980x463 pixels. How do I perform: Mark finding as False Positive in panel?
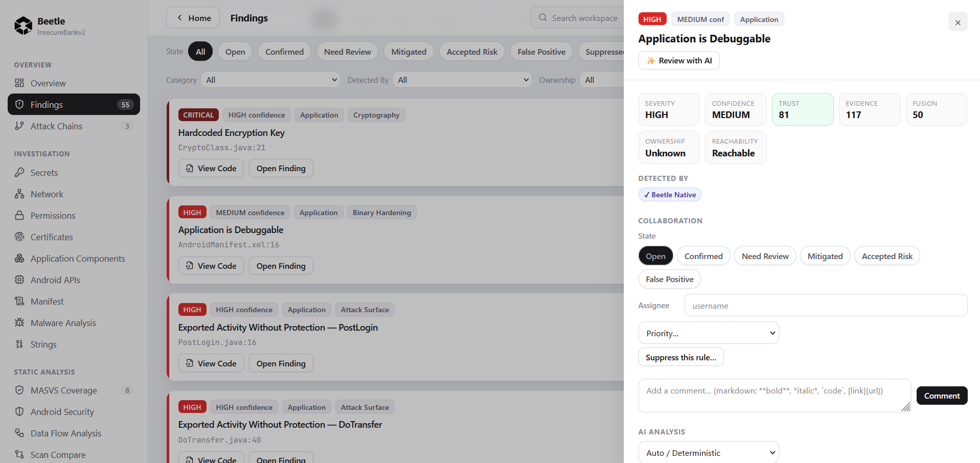(x=669, y=279)
